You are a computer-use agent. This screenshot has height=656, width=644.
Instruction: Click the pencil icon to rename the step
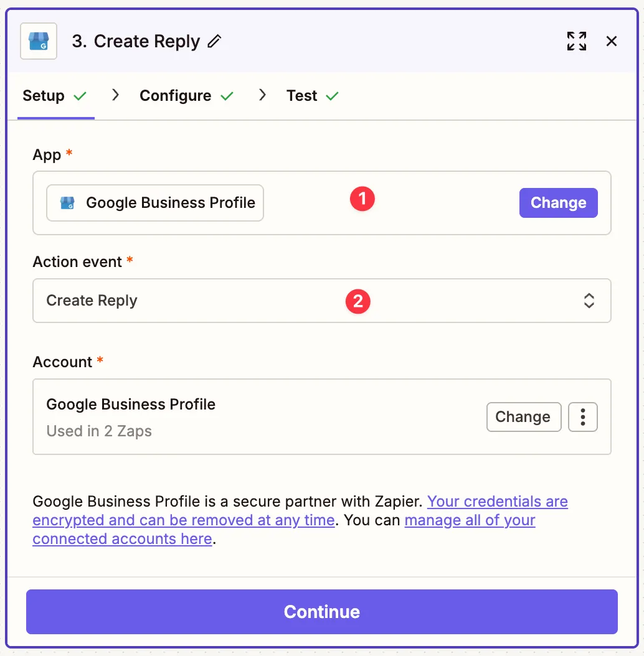(214, 42)
